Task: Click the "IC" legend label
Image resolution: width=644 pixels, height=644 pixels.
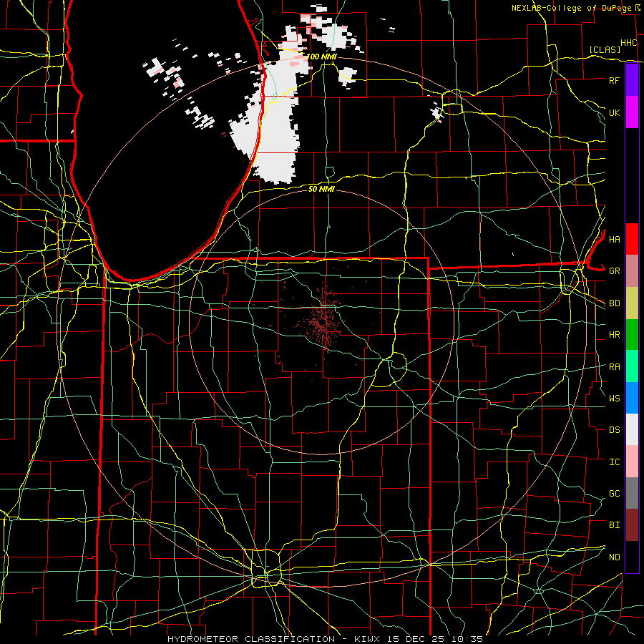Action: pyautogui.click(x=614, y=462)
